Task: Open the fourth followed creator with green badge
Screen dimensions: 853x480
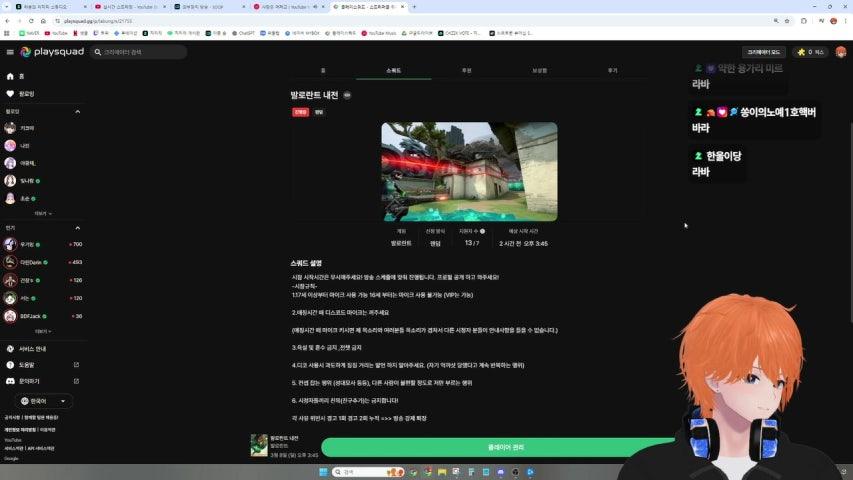Action: [10, 181]
